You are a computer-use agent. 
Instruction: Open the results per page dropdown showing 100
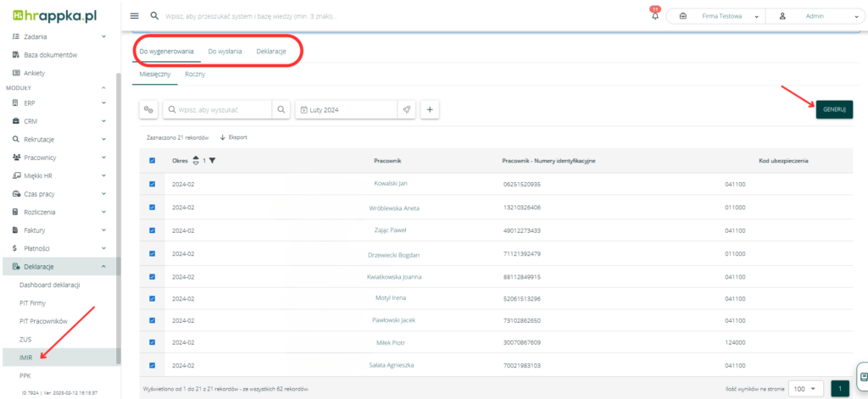click(805, 387)
